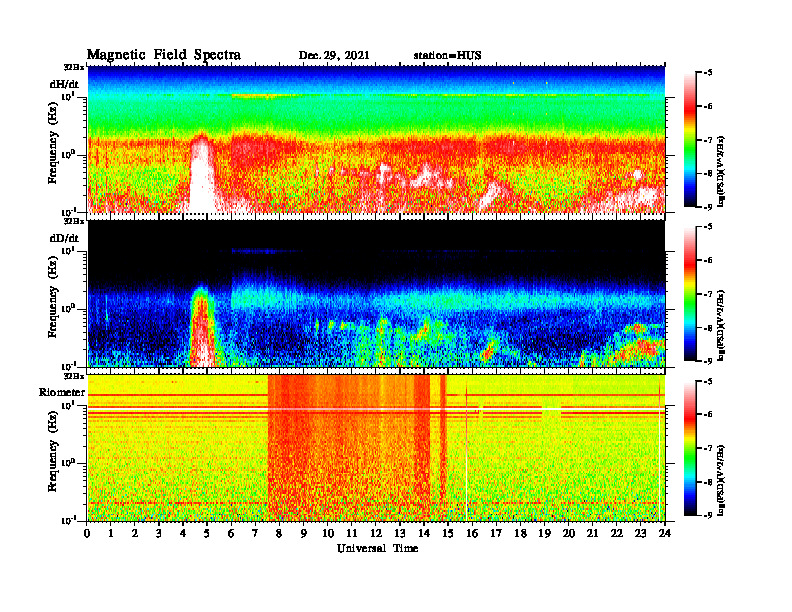Click hour 17 on Universal Time axis
Screen dimensions: 792x612
click(496, 534)
